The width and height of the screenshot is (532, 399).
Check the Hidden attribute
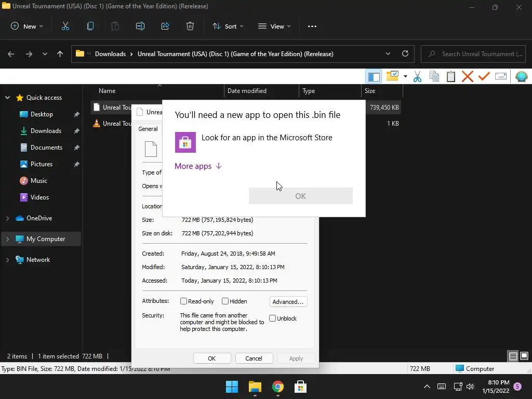225,301
